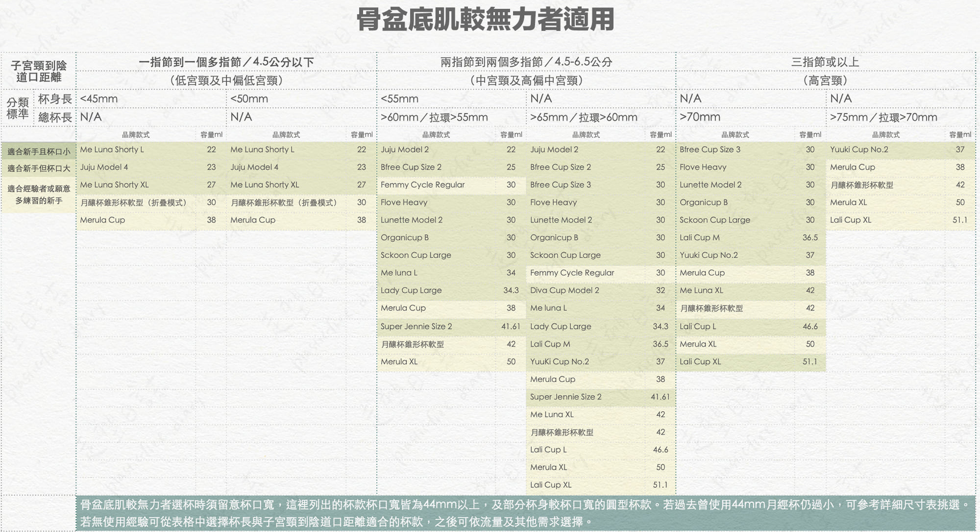The image size is (980, 532).
Task: Click Lali Cup M in the >65mm column
Action: (x=550, y=344)
